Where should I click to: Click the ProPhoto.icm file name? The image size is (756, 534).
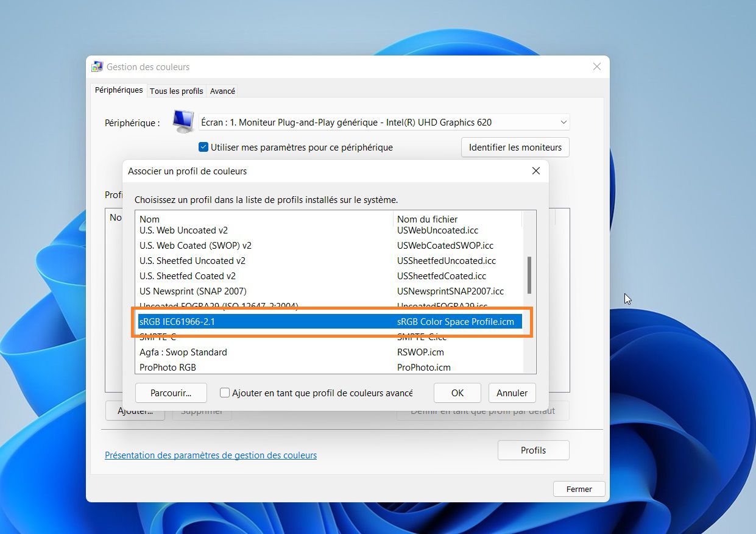point(424,368)
